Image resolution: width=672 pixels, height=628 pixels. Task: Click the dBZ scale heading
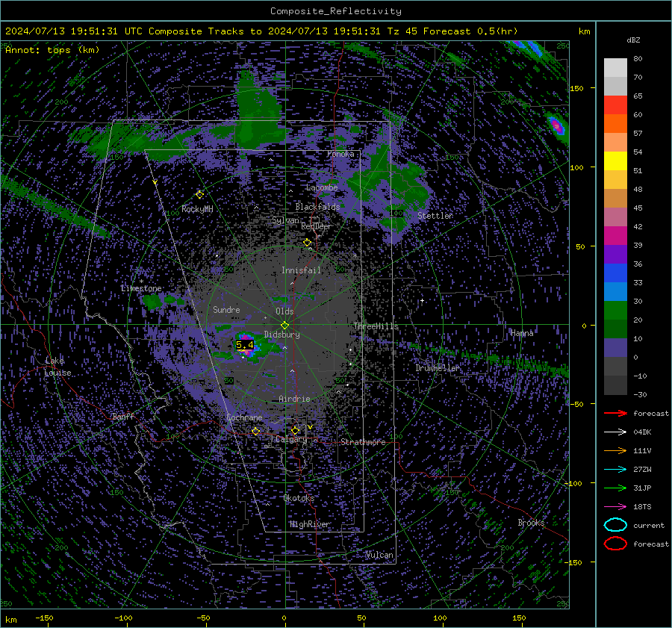click(633, 40)
